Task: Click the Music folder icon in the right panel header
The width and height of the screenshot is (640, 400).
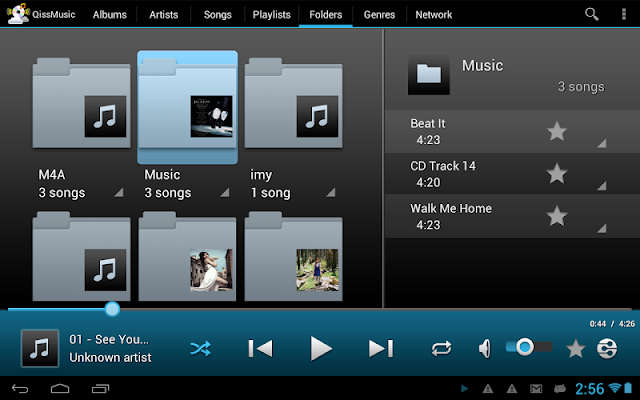Action: click(429, 74)
